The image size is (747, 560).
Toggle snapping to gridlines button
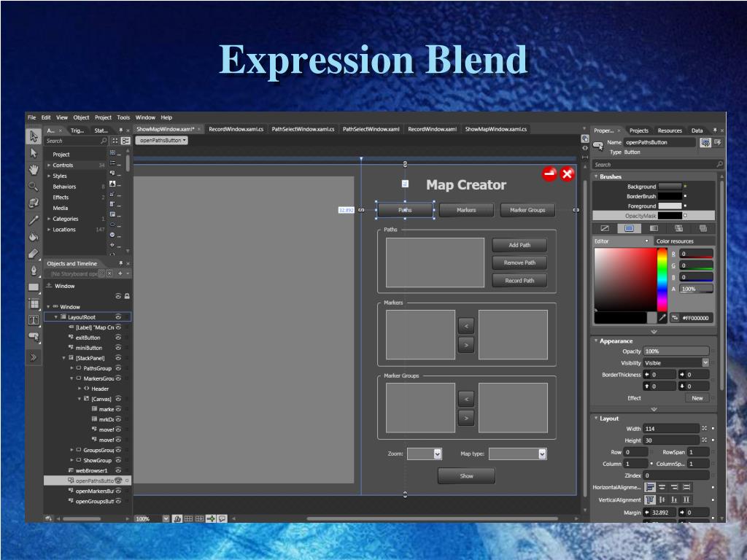(x=199, y=518)
